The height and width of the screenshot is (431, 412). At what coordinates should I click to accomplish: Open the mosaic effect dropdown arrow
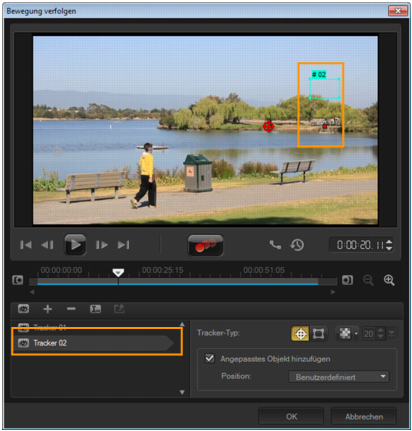[356, 334]
